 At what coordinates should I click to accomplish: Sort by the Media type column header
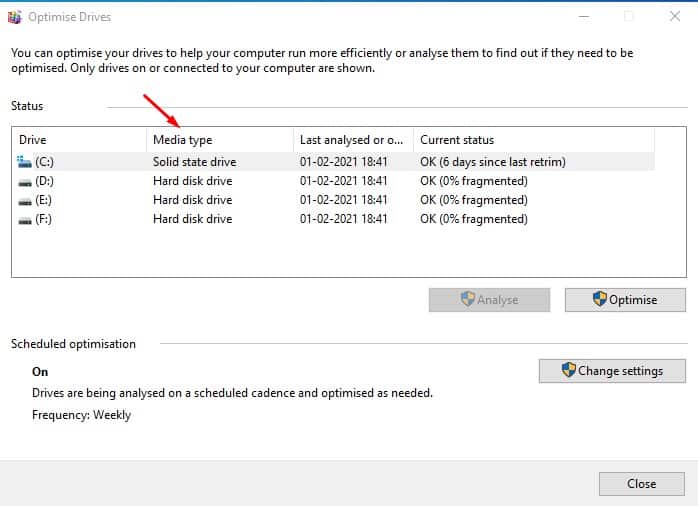pyautogui.click(x=220, y=140)
